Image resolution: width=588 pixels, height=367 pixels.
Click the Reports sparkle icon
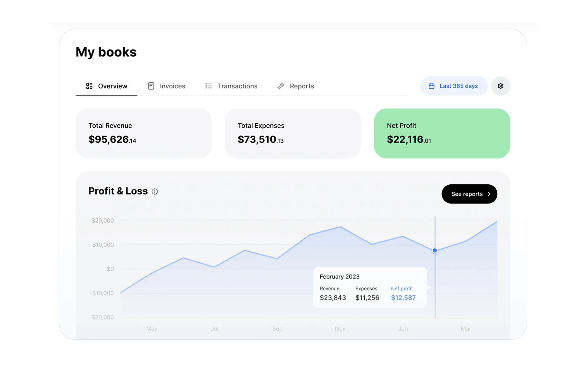click(281, 86)
